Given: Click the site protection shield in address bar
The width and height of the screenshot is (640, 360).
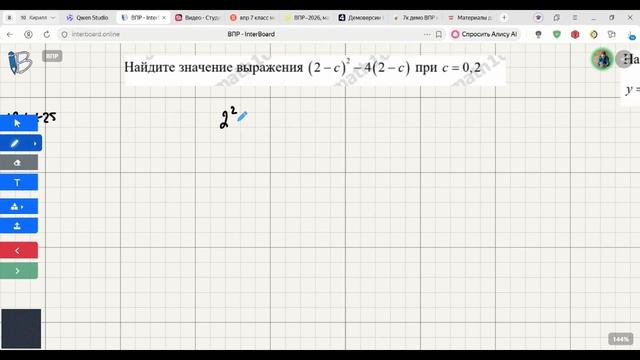Looking at the screenshot, I should pos(64,34).
